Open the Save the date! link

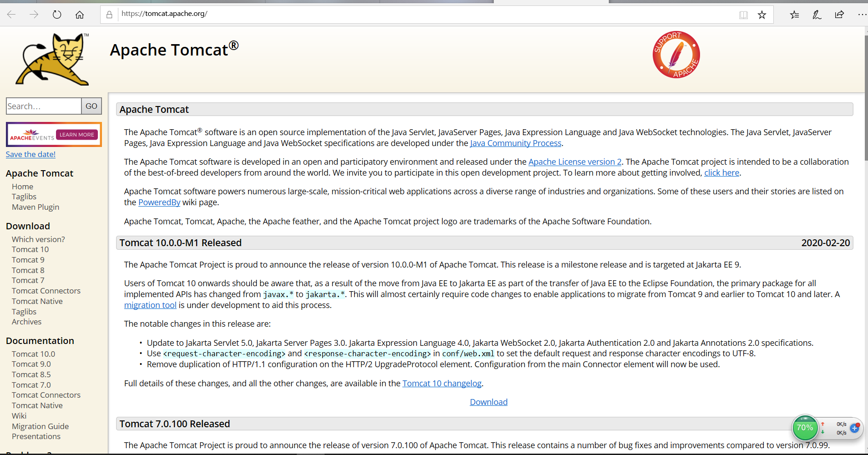pos(30,154)
